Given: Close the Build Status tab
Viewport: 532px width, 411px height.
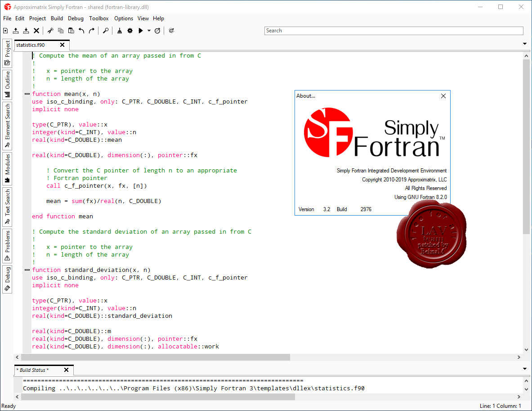Looking at the screenshot, I should (66, 370).
